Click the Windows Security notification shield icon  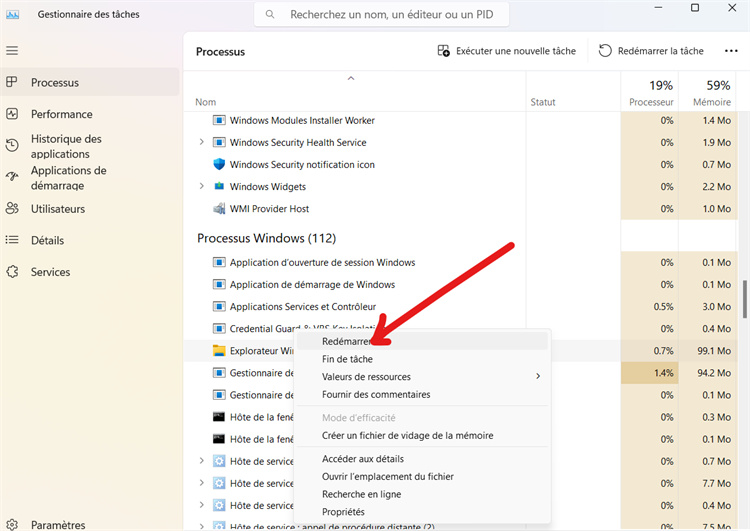click(x=220, y=165)
